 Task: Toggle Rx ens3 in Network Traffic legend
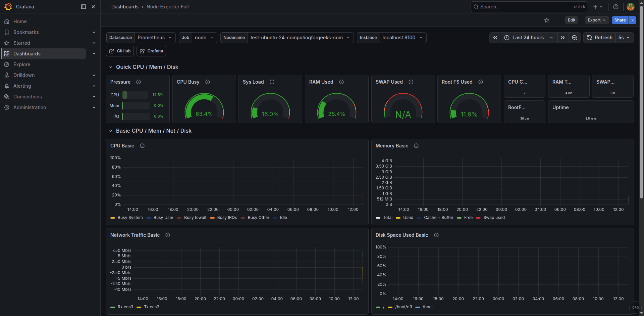(125, 307)
